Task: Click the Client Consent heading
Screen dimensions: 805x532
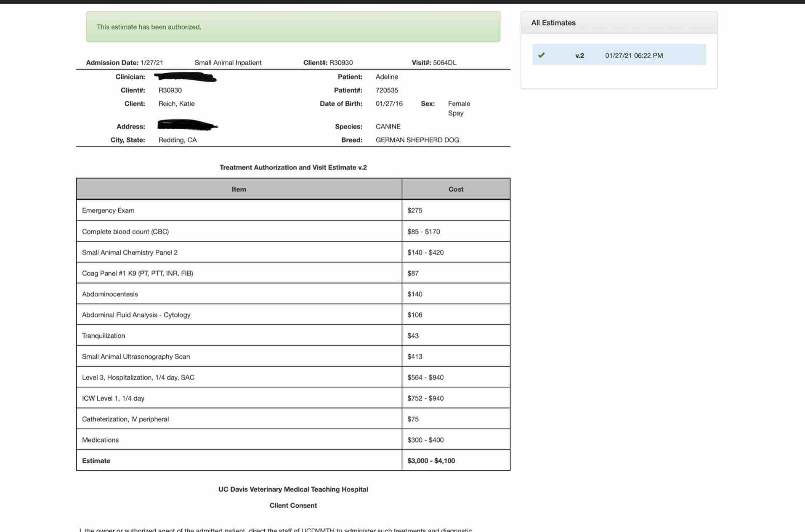Action: point(293,505)
